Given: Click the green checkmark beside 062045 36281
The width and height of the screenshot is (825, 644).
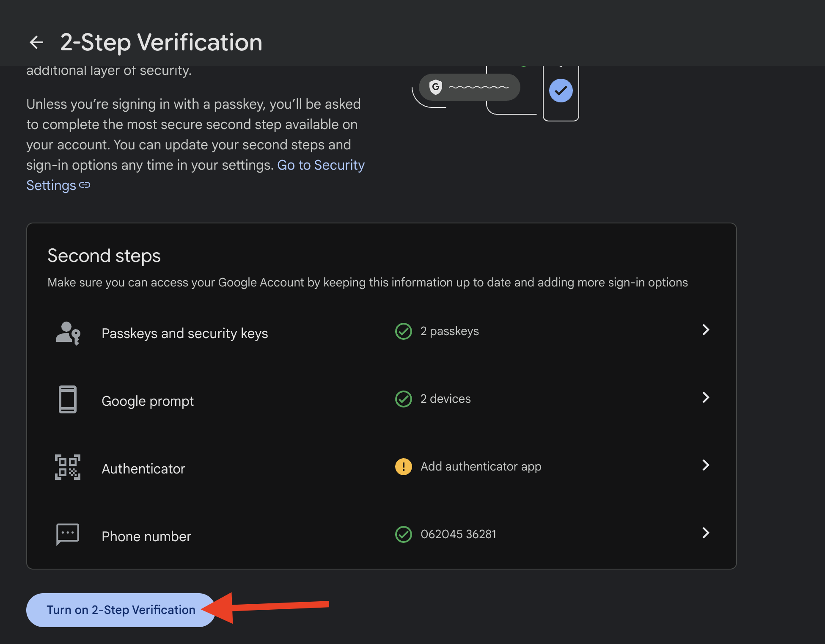Looking at the screenshot, I should tap(404, 534).
